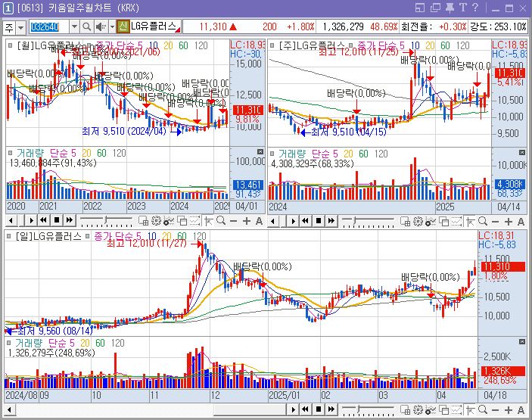Click the weekly chart 04/14 date box
The height and width of the screenshot is (420, 532).
coord(509,207)
